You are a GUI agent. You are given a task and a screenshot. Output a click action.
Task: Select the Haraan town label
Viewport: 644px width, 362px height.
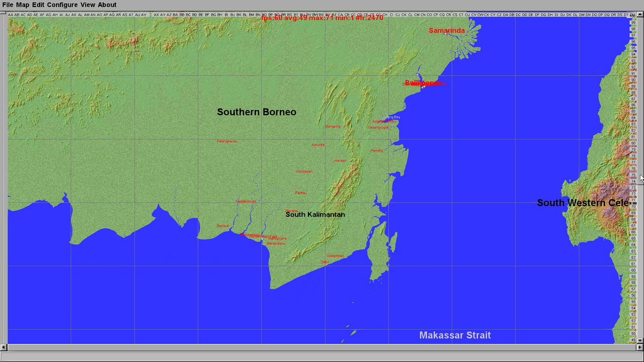tap(341, 161)
